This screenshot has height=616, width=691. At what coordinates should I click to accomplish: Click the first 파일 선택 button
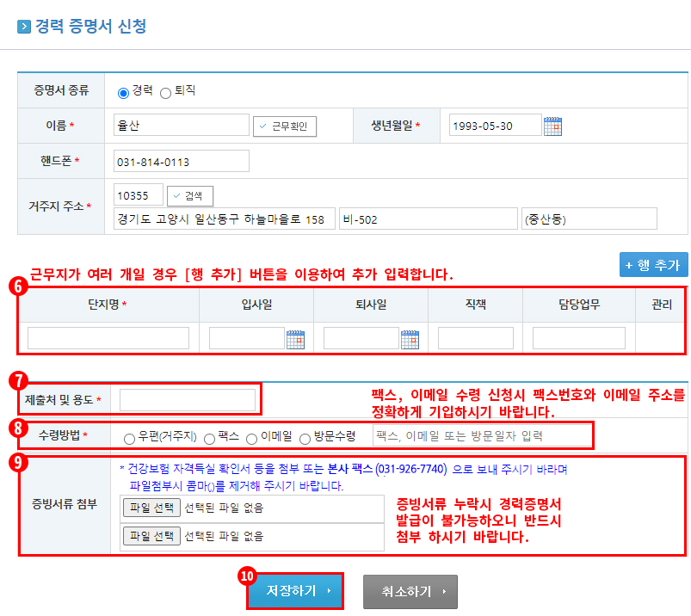[151, 508]
